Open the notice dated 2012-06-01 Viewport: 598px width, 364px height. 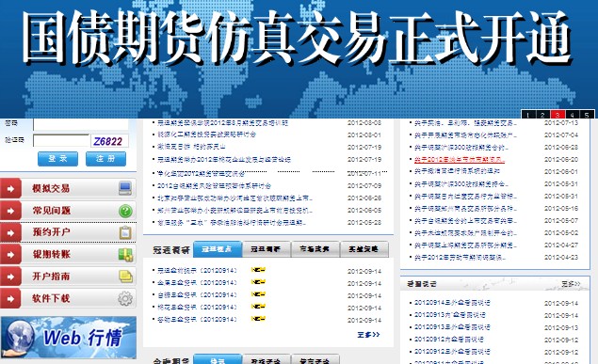point(457,172)
